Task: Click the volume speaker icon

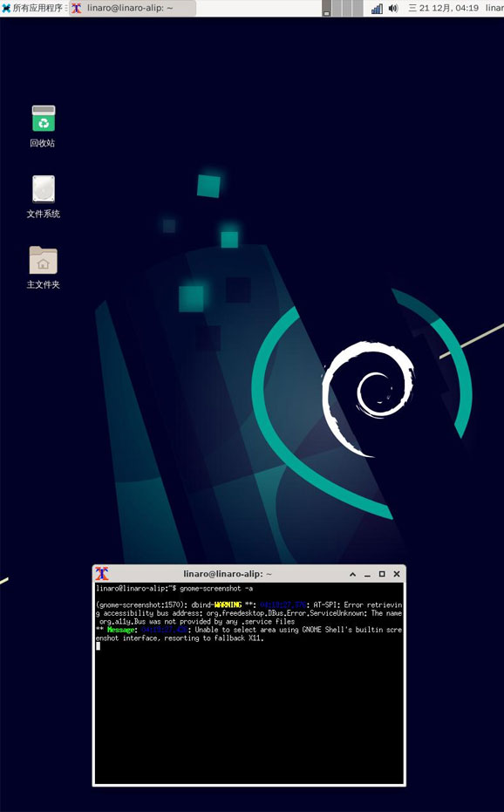Action: [x=393, y=9]
